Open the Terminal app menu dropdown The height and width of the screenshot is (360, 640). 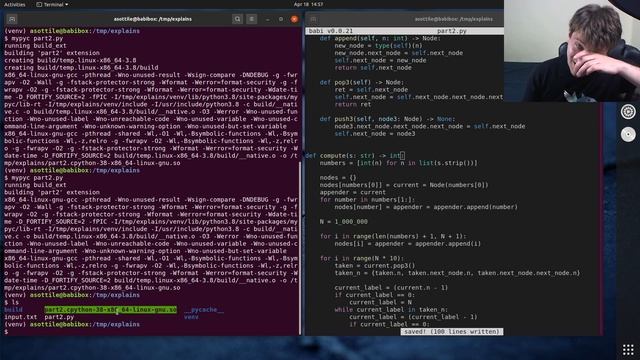[x=52, y=4]
